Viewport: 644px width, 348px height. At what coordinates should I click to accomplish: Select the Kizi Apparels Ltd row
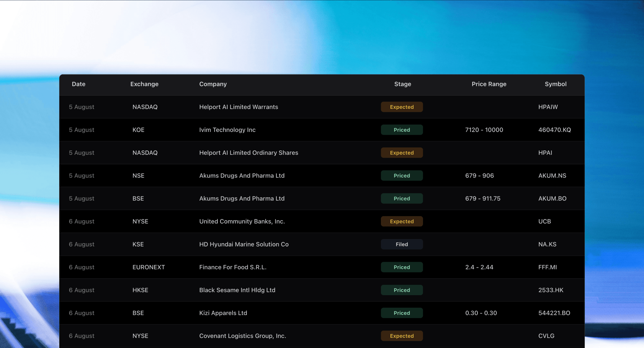(x=223, y=313)
